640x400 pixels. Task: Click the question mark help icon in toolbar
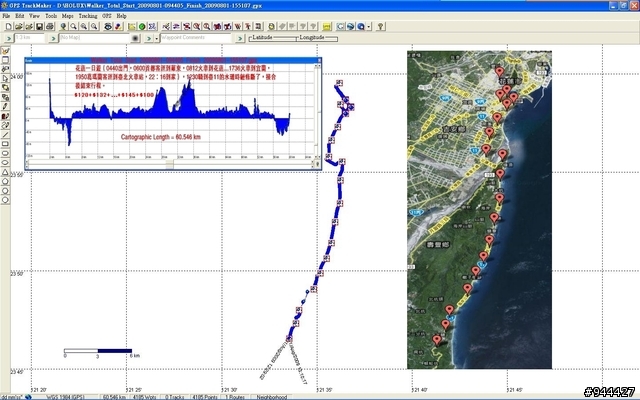click(x=380, y=27)
